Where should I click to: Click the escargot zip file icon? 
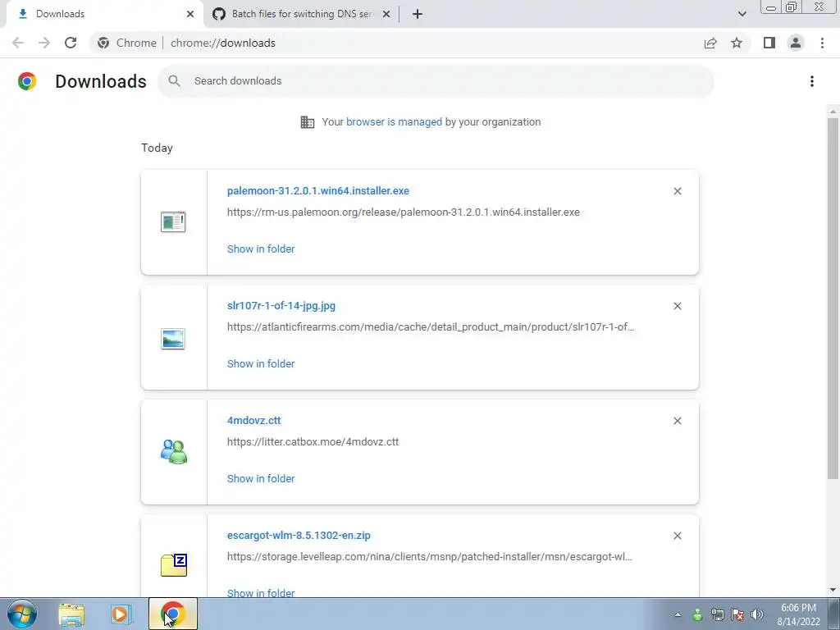[x=174, y=565]
